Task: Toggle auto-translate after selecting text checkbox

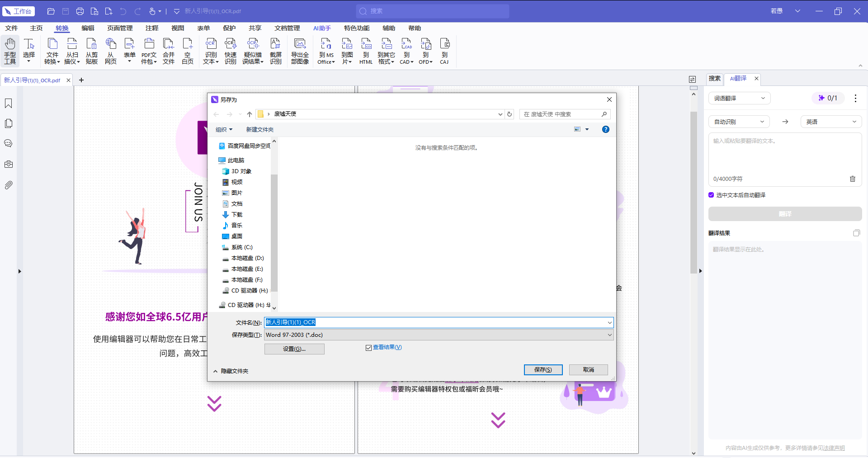Action: (711, 195)
